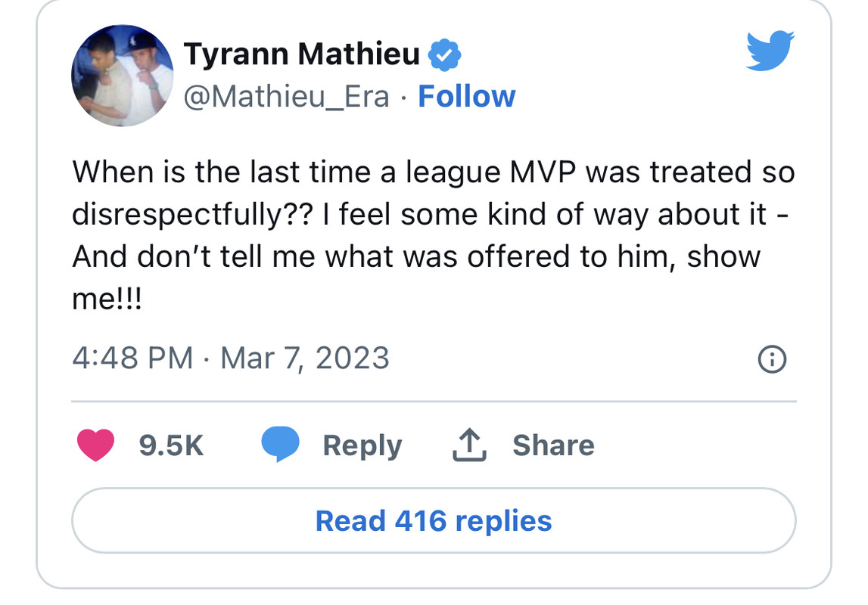Open the @Mathieu_Era handle link
The width and height of the screenshot is (868, 605).
pyautogui.click(x=287, y=97)
